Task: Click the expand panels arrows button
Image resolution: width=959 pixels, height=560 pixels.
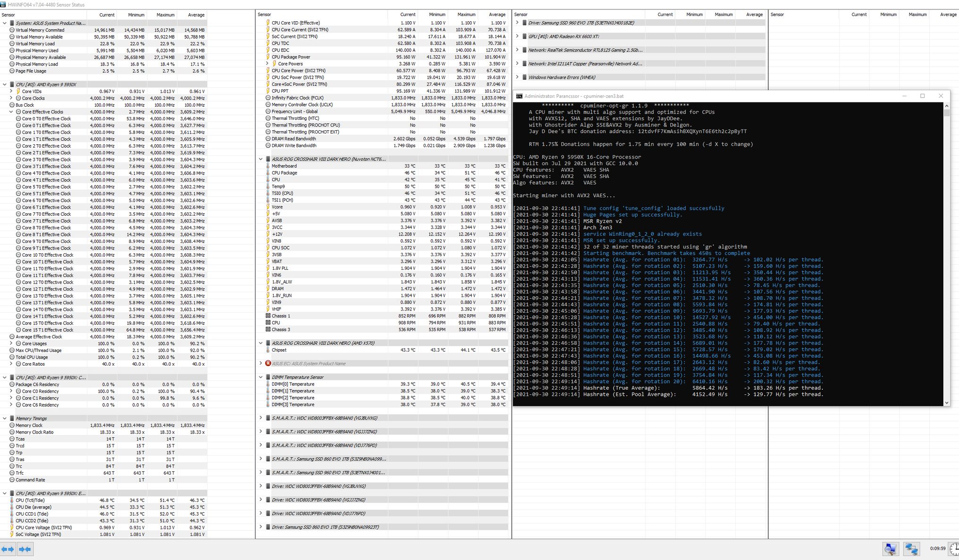Action: (x=8, y=549)
